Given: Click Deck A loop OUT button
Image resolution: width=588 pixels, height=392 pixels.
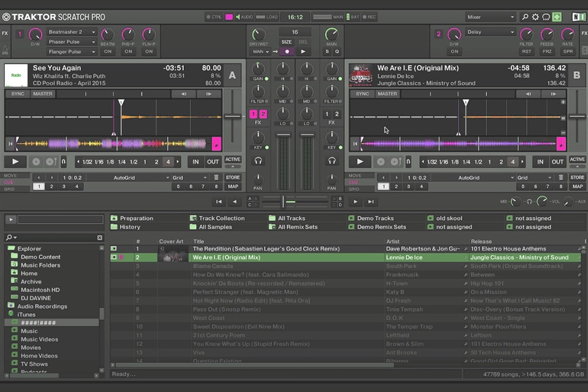Looking at the screenshot, I should click(x=213, y=162).
